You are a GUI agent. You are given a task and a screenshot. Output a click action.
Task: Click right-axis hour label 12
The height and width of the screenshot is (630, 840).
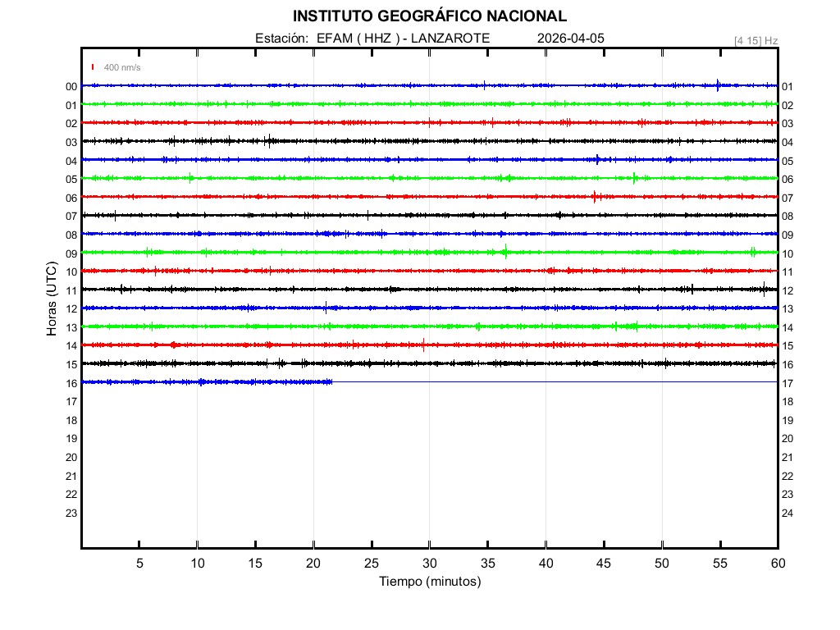coord(787,290)
